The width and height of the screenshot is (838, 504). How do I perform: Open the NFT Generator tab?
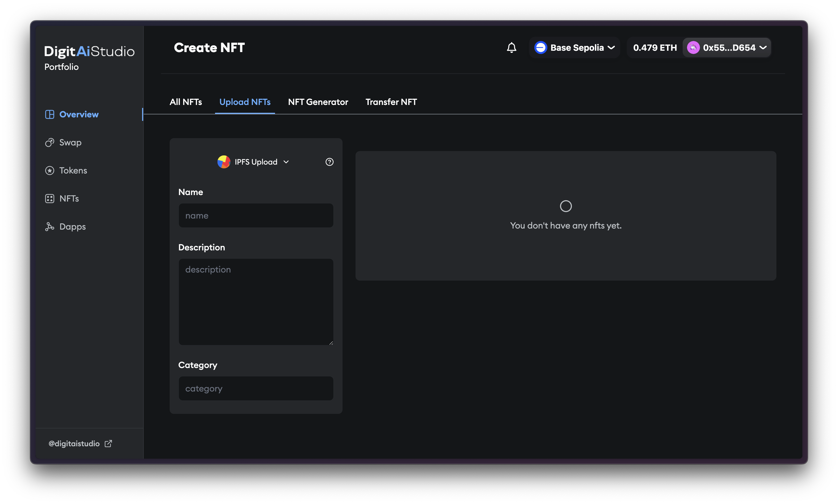(318, 102)
